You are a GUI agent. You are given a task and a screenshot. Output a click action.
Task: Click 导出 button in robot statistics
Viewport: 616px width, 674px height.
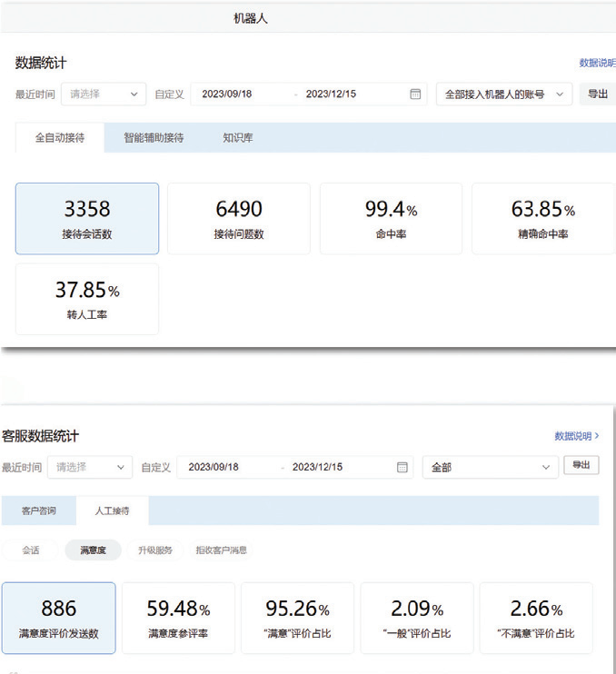[x=597, y=94]
